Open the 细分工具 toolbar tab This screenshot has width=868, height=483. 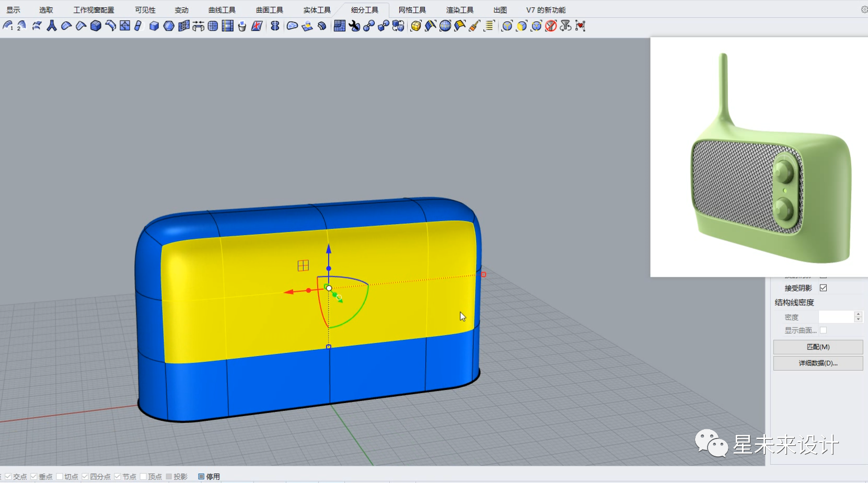(365, 10)
